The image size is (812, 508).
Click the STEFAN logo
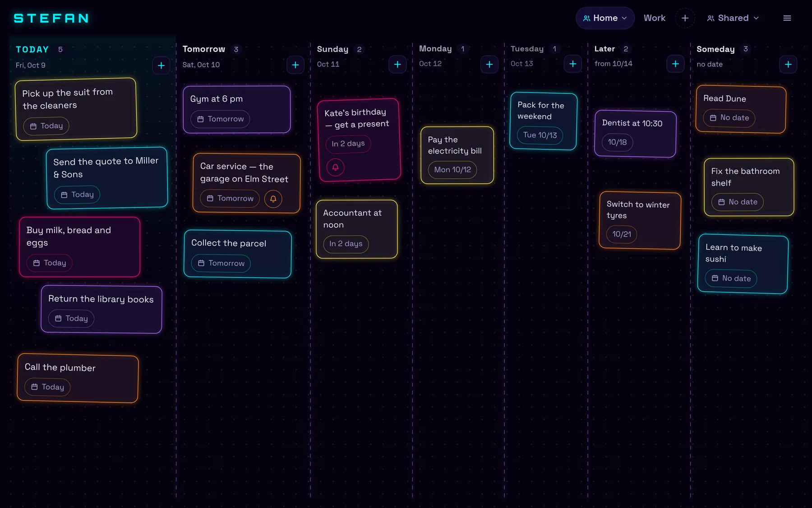51,18
